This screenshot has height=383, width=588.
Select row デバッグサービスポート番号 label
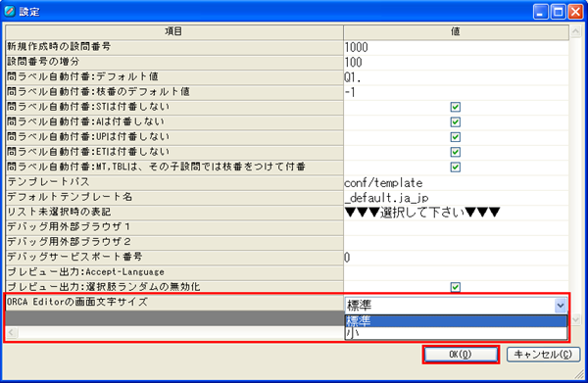pos(174,258)
